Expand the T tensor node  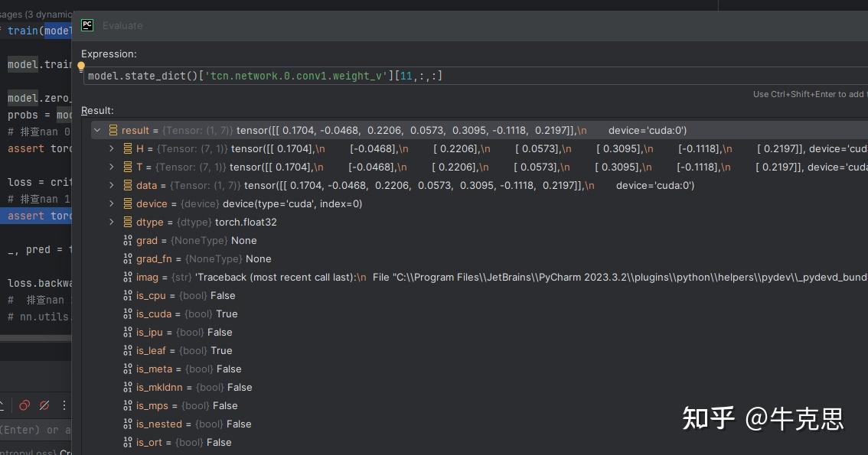[x=112, y=167]
